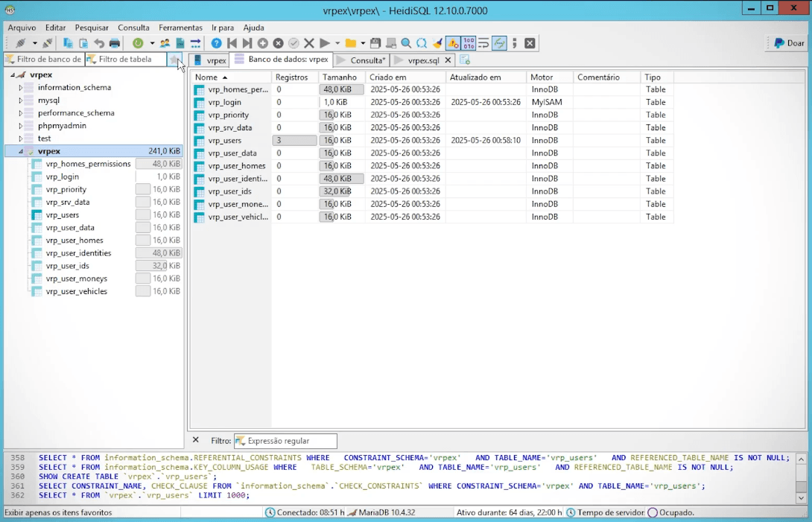The image size is (812, 522).
Task: Open dropdown arrow next to Refresh icon
Action: tap(152, 43)
